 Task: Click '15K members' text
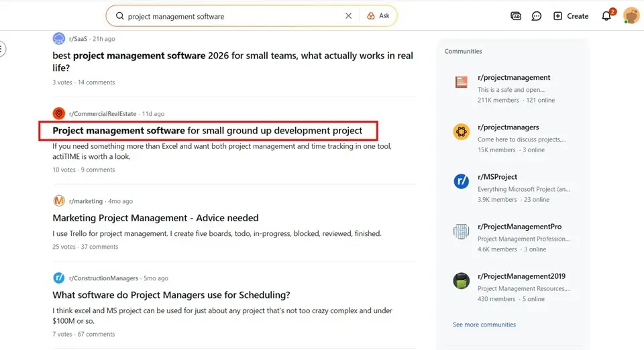[x=496, y=150]
